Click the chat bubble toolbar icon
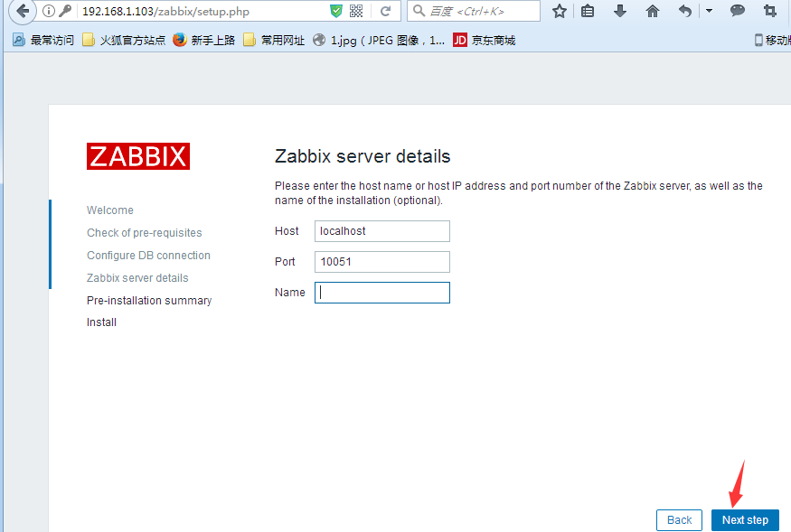 [738, 12]
